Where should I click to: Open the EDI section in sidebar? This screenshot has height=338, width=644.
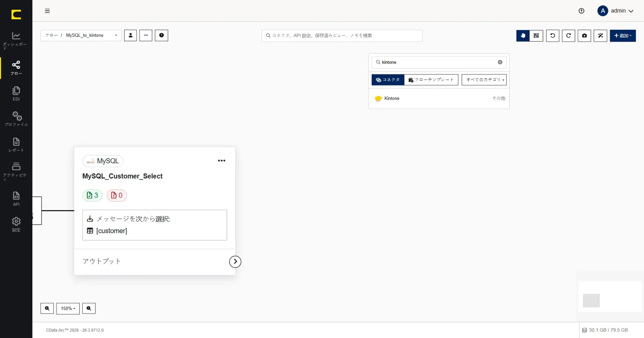(x=16, y=94)
